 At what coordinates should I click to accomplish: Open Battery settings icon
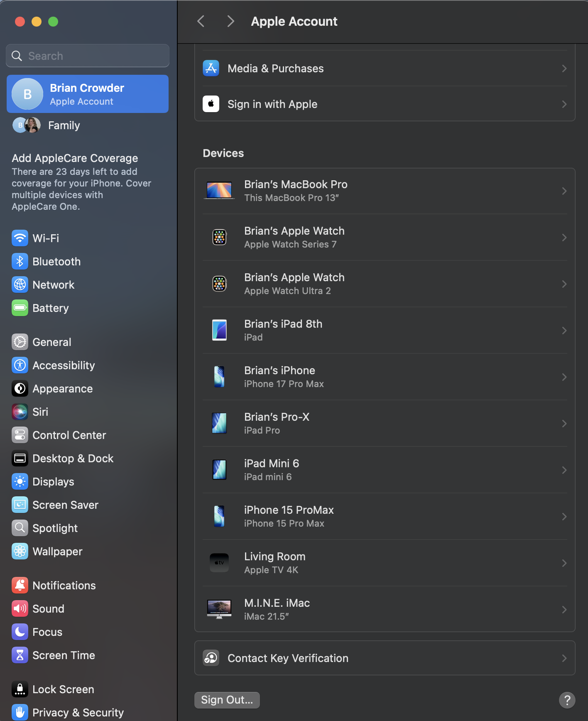coord(20,308)
